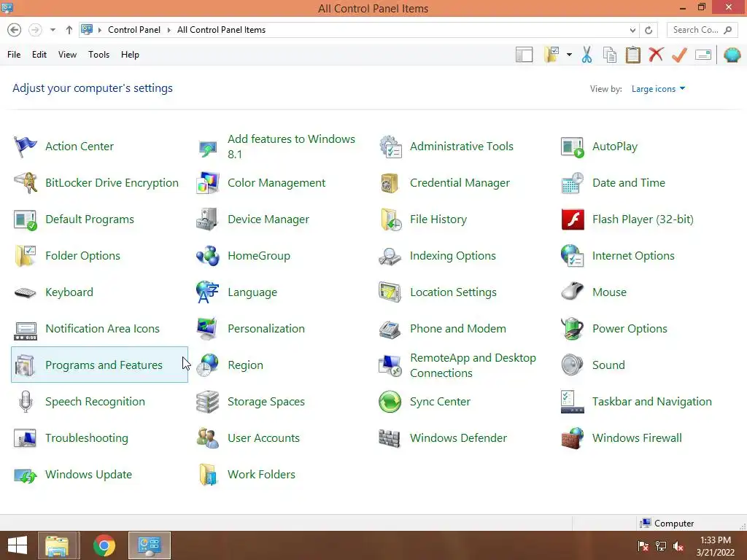
Task: Open RemoteApp and Desktop Connections link
Action: pyautogui.click(x=473, y=365)
